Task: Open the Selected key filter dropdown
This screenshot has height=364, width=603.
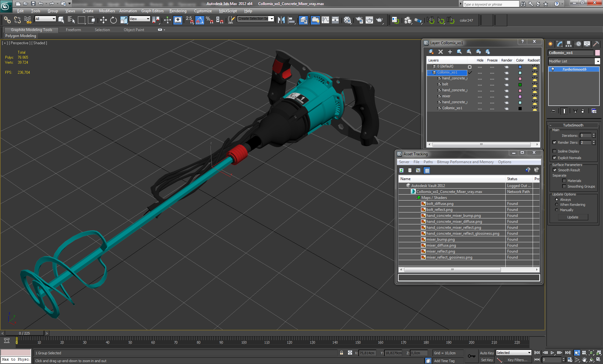Action: (x=529, y=353)
